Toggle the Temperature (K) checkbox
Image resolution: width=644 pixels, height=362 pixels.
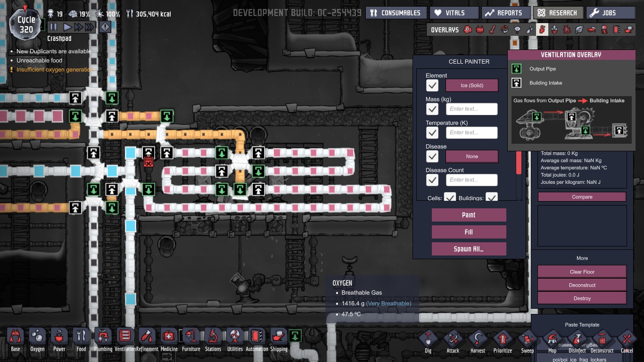pyautogui.click(x=432, y=132)
